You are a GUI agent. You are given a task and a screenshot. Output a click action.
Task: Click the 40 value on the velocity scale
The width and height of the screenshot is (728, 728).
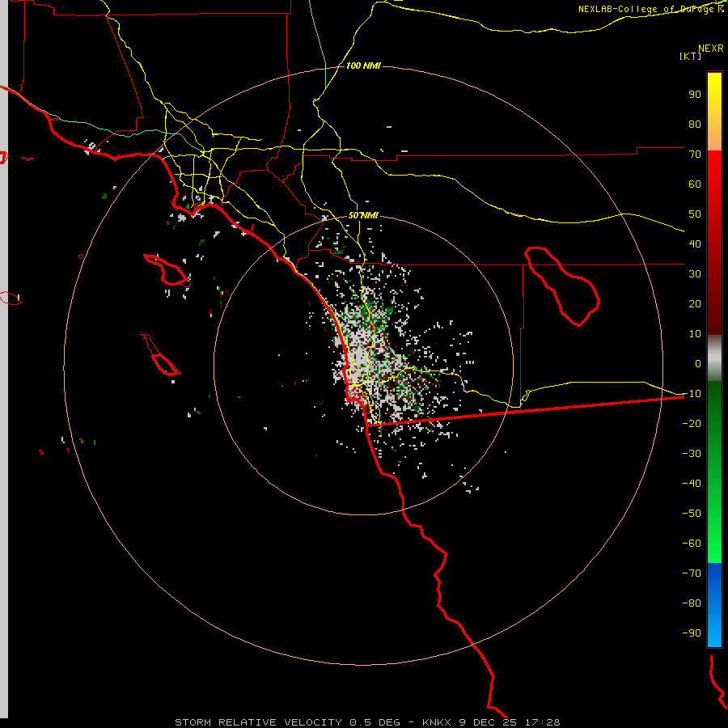(695, 243)
